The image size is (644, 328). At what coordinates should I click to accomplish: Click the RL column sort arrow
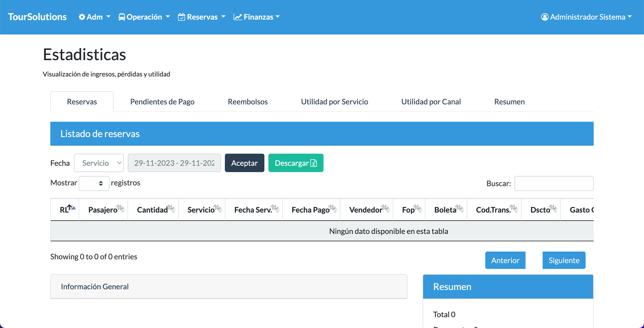click(71, 208)
